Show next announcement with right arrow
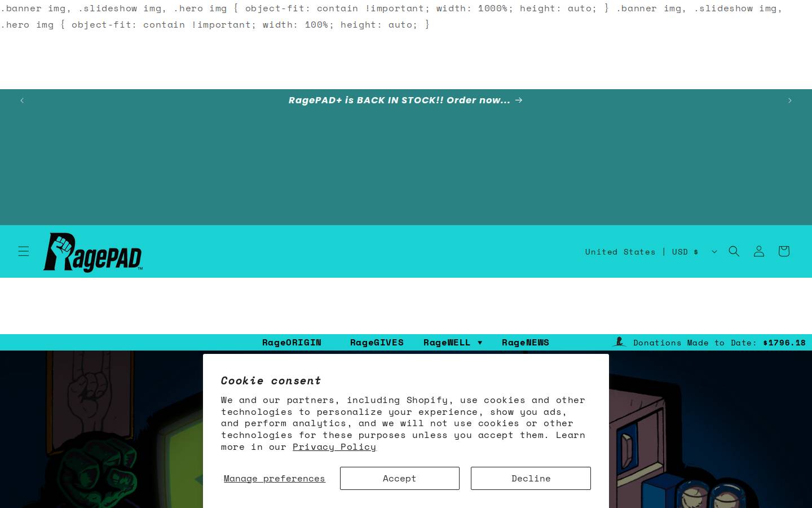 pos(789,100)
